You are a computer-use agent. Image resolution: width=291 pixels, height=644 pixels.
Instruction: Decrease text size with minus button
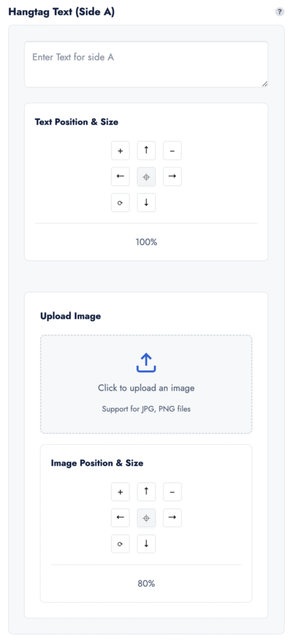(172, 151)
